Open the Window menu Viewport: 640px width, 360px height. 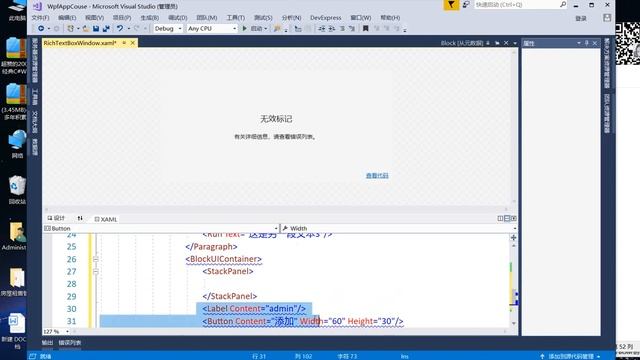pyautogui.click(x=361, y=18)
